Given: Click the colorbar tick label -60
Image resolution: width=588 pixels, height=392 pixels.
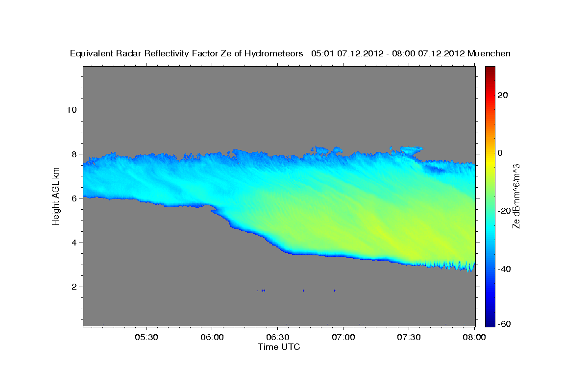Looking at the screenshot, I should (x=504, y=324).
